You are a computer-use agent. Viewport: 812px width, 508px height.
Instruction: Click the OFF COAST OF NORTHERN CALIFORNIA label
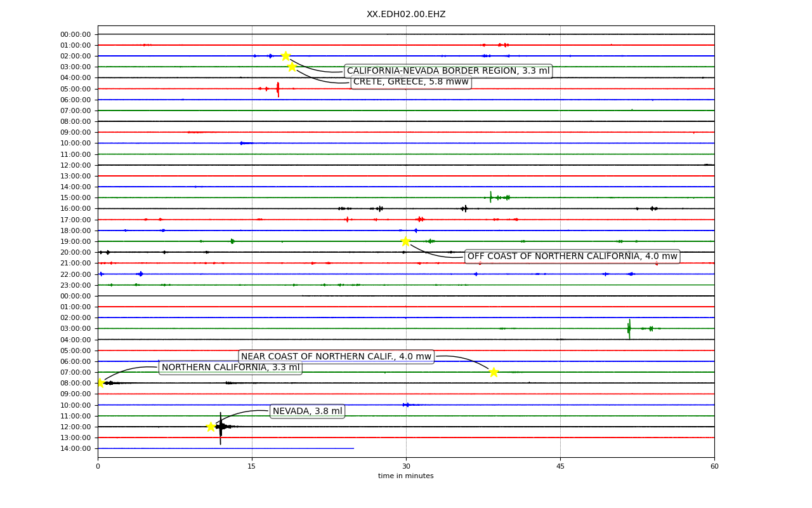tap(573, 257)
